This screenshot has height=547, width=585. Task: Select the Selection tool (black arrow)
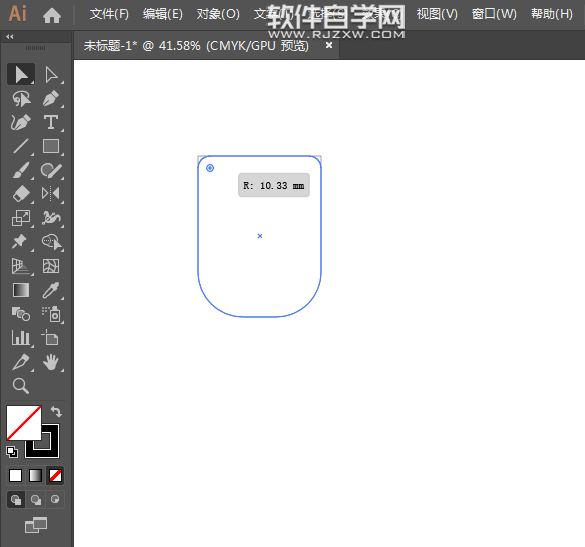[x=21, y=74]
